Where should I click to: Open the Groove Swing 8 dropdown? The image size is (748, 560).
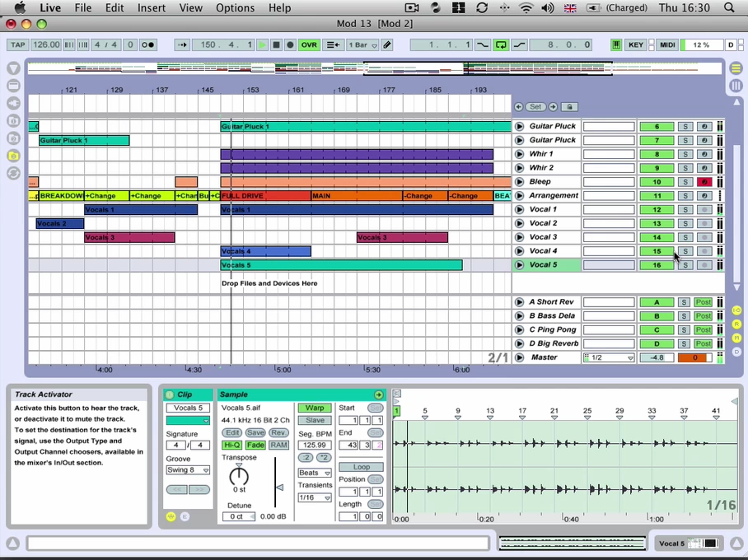tap(188, 470)
